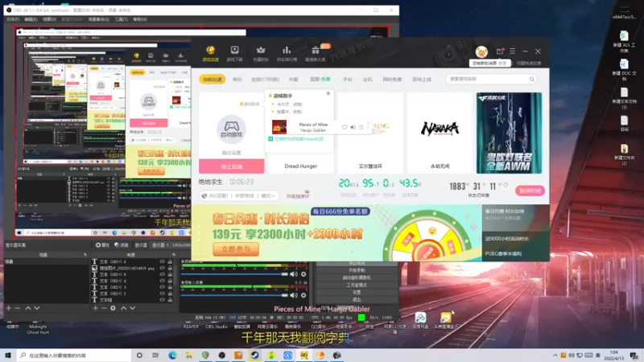Open the hamburger menu in accelerator
The height and width of the screenshot is (362, 644).
(x=512, y=51)
